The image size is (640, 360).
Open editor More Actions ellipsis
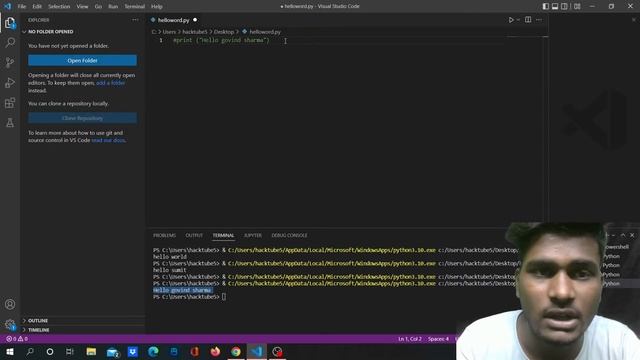(539, 20)
